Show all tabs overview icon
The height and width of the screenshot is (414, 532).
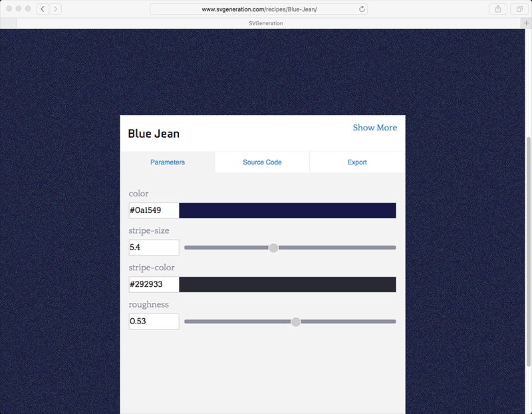518,9
